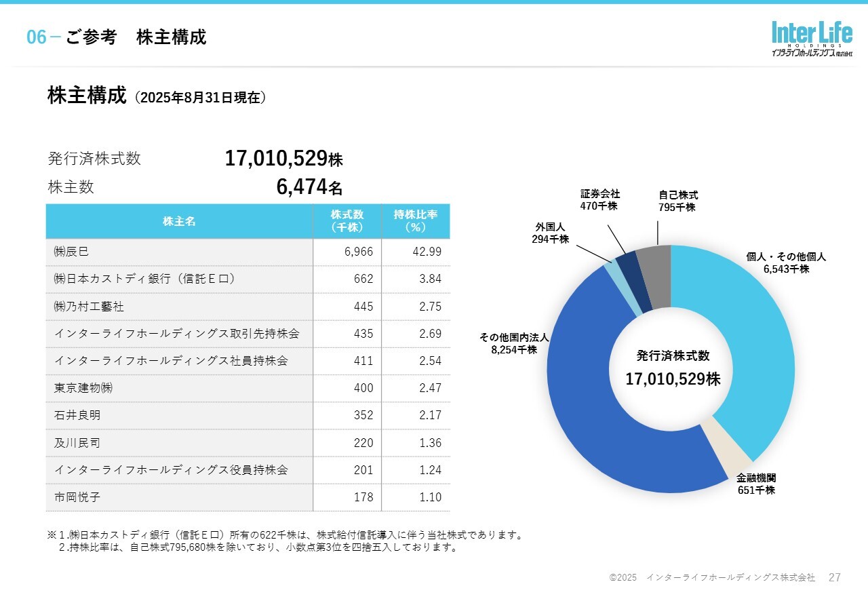This screenshot has height=601, width=868.
Task: Click the Inter Life Holdings logo
Action: (x=811, y=39)
